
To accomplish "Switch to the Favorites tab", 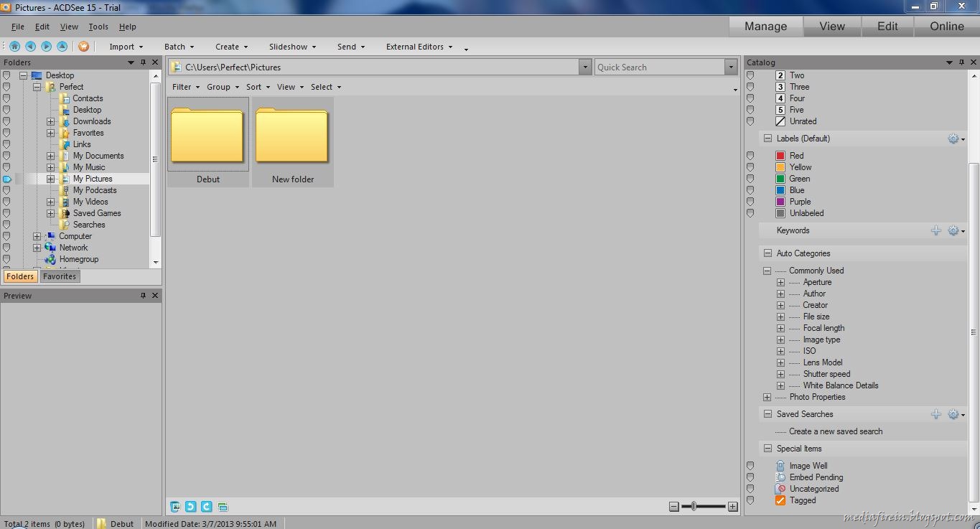I will pos(60,276).
